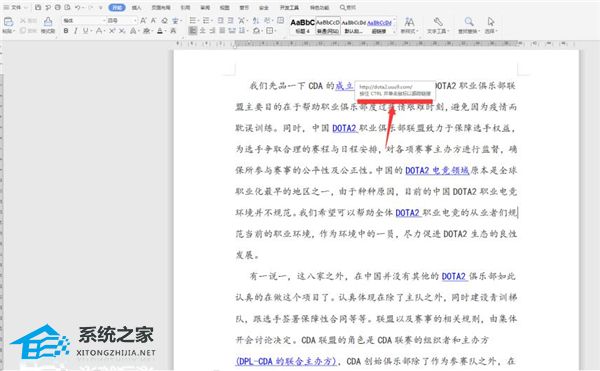Click the font color A with red bar
Screen dimensions: 600x371
(160, 31)
